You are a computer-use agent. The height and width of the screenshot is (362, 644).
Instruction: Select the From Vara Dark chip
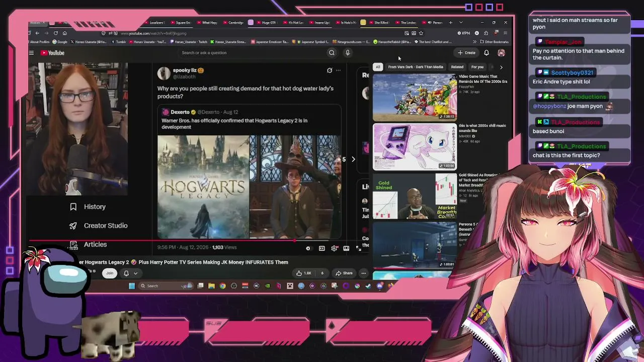click(x=416, y=67)
